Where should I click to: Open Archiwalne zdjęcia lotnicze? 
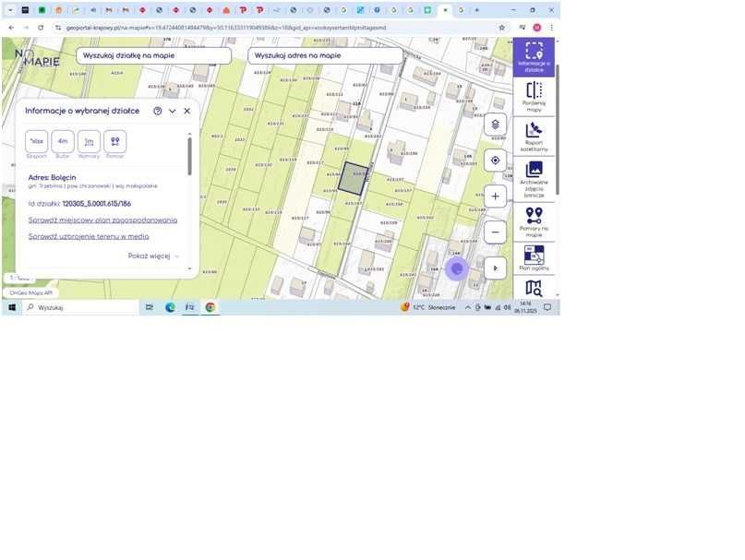pos(534,179)
